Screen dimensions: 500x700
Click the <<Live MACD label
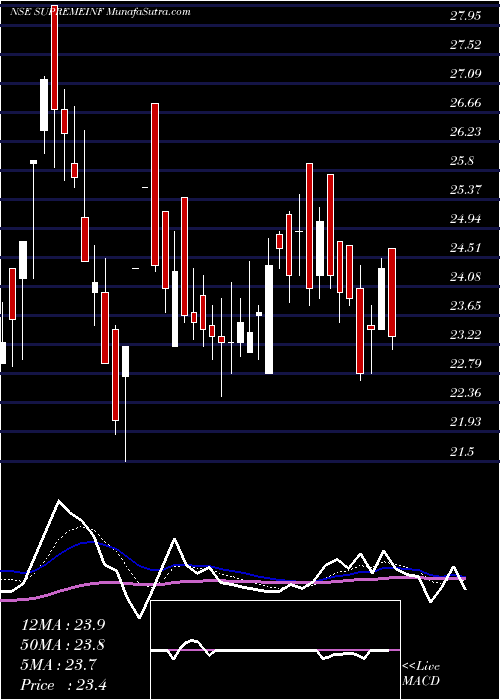tap(421, 674)
